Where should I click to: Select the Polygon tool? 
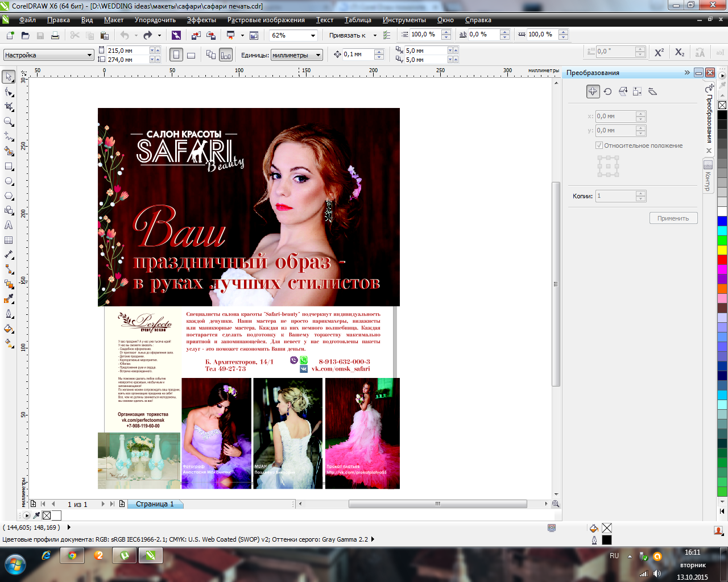coord(9,196)
